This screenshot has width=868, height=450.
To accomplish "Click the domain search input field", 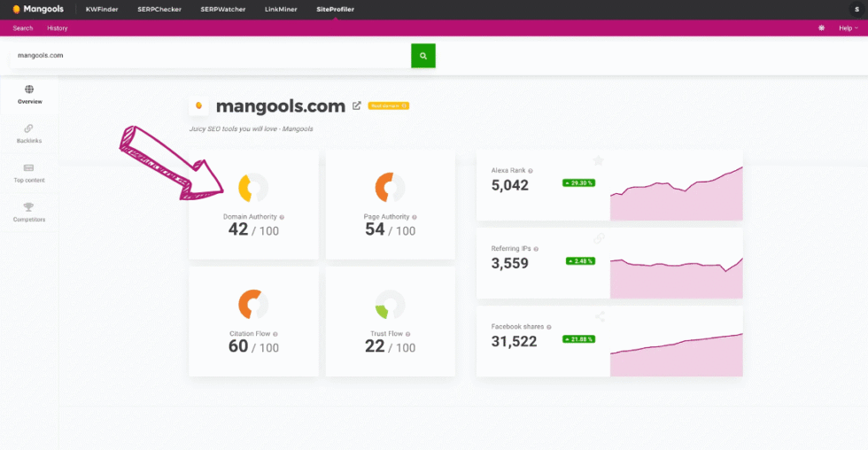I will (x=211, y=56).
